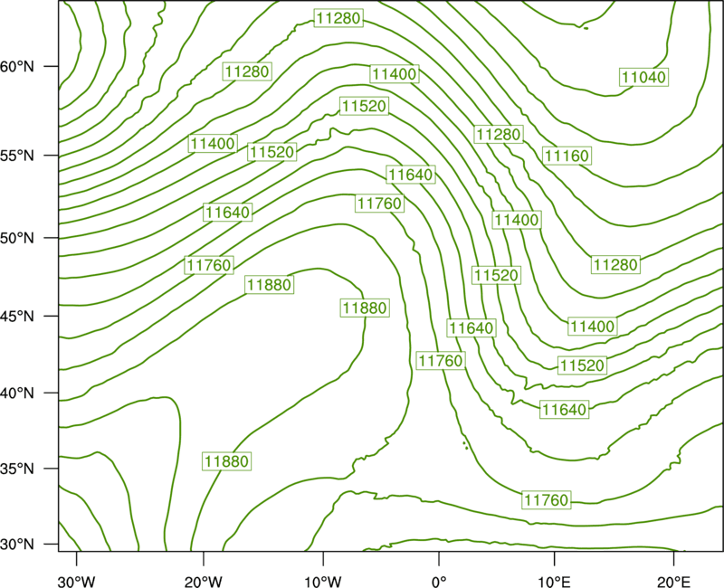Select the 60°N latitude axis label
Image resolution: width=724 pixels, height=588 pixels.
17,66
